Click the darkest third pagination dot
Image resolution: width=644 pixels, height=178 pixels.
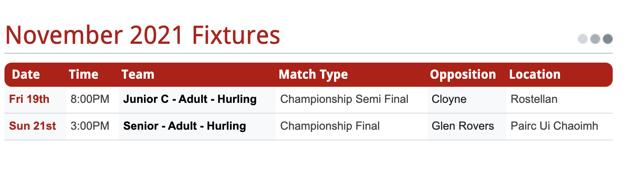coord(607,39)
